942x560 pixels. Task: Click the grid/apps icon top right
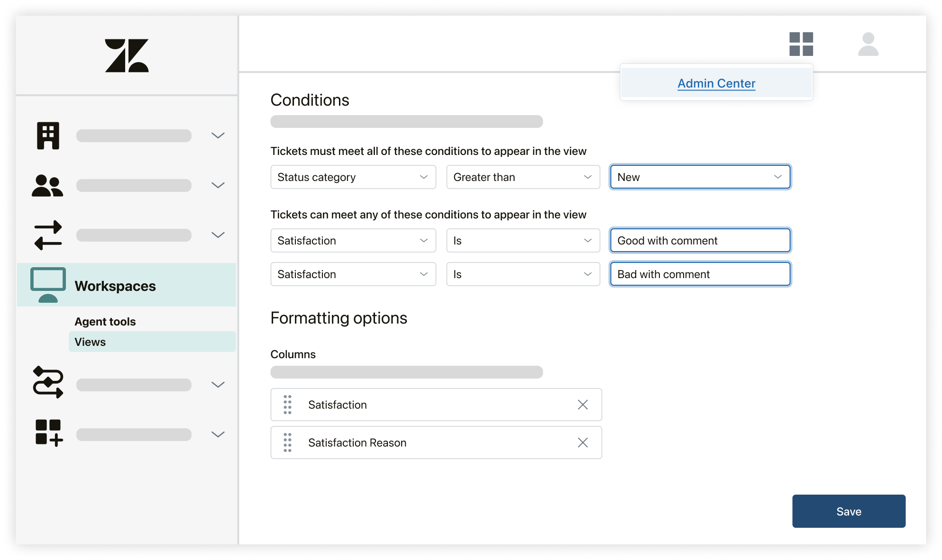(801, 45)
